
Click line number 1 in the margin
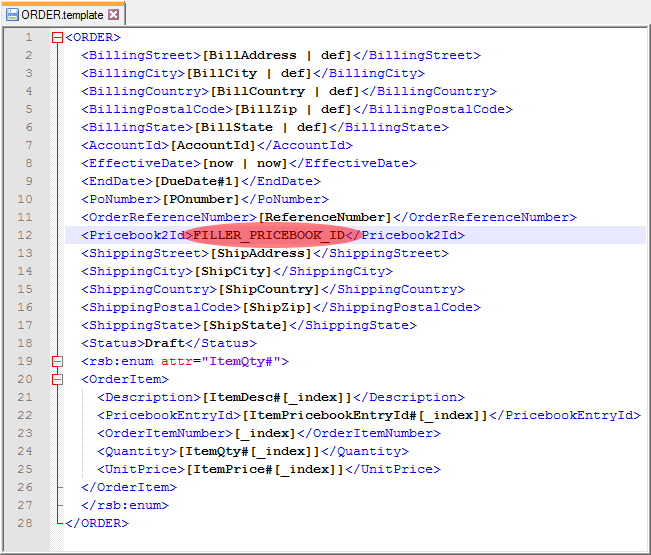point(28,38)
